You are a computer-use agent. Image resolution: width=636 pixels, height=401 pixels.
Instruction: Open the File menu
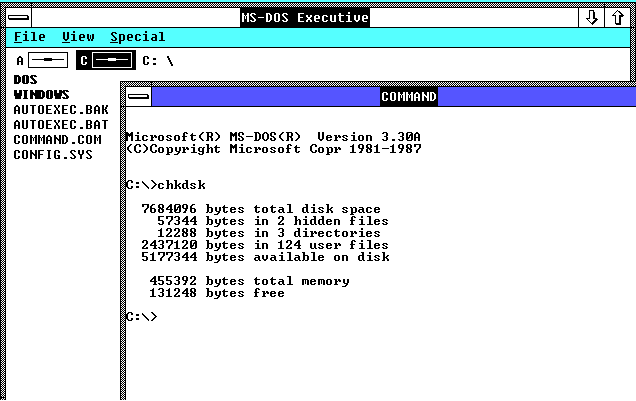pyautogui.click(x=30, y=37)
